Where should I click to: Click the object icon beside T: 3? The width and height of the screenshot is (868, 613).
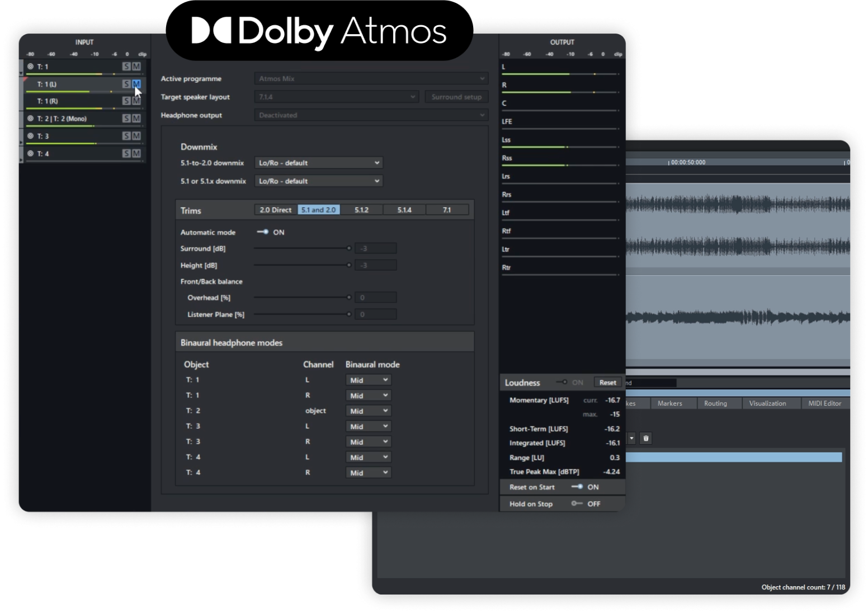pyautogui.click(x=30, y=136)
